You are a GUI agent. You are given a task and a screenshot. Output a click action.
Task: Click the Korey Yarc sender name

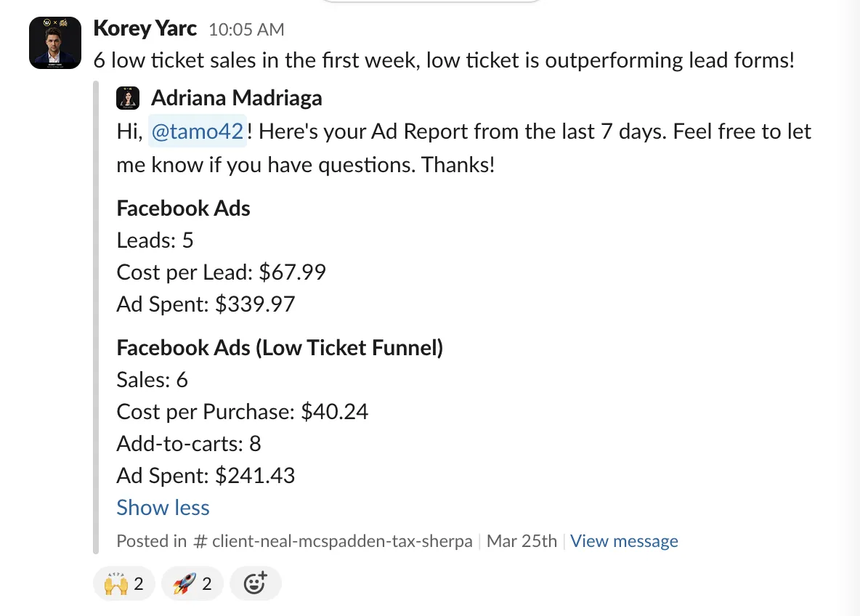145,28
